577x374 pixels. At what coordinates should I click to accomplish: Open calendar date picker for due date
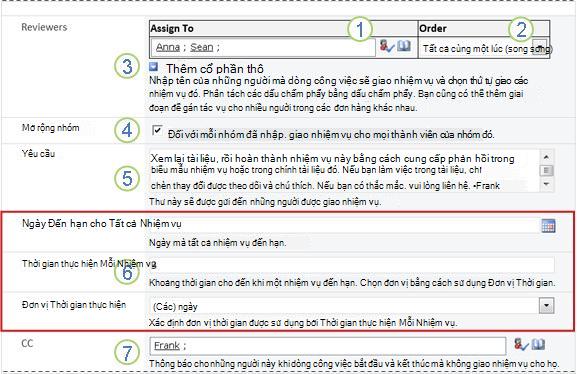point(548,226)
